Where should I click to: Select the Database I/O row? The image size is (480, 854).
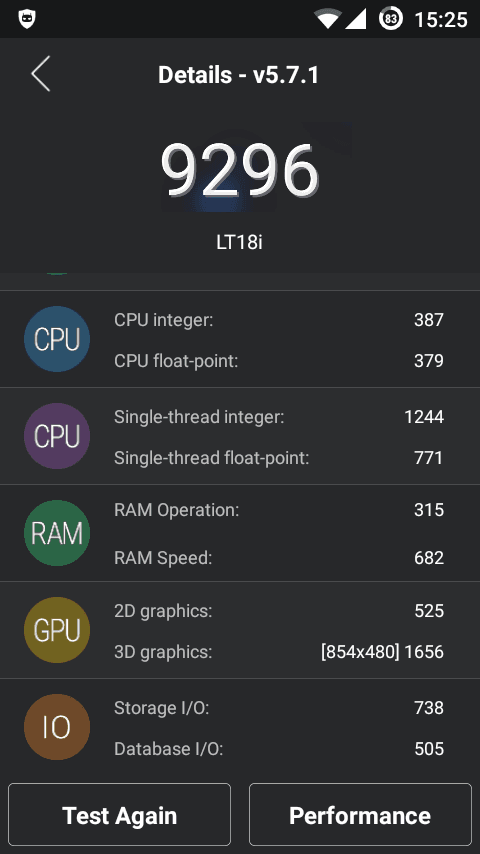tap(279, 749)
